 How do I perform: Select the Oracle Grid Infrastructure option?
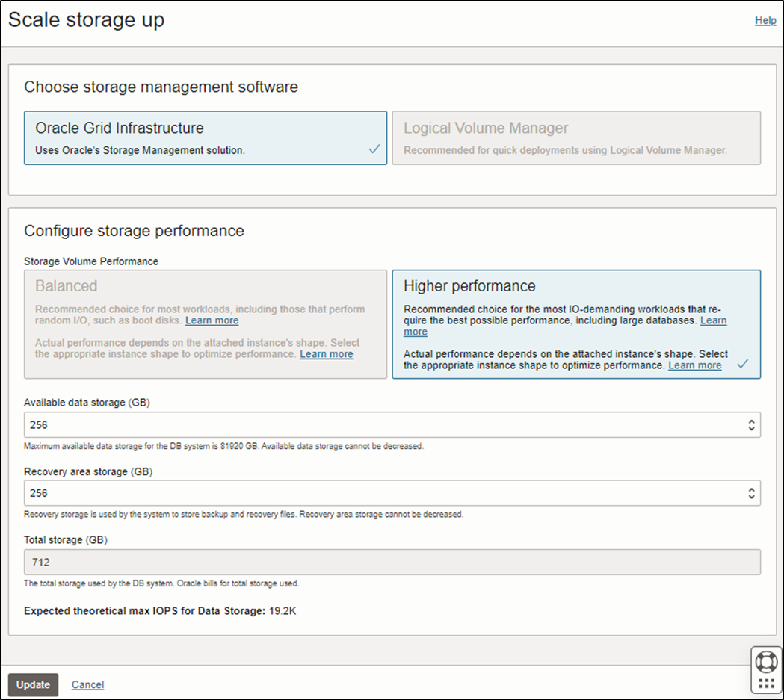coord(206,138)
